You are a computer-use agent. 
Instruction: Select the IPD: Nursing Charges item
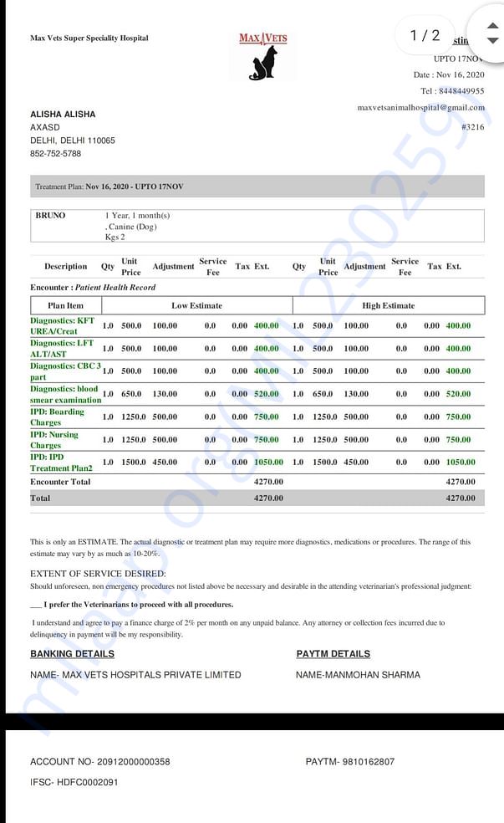54,439
